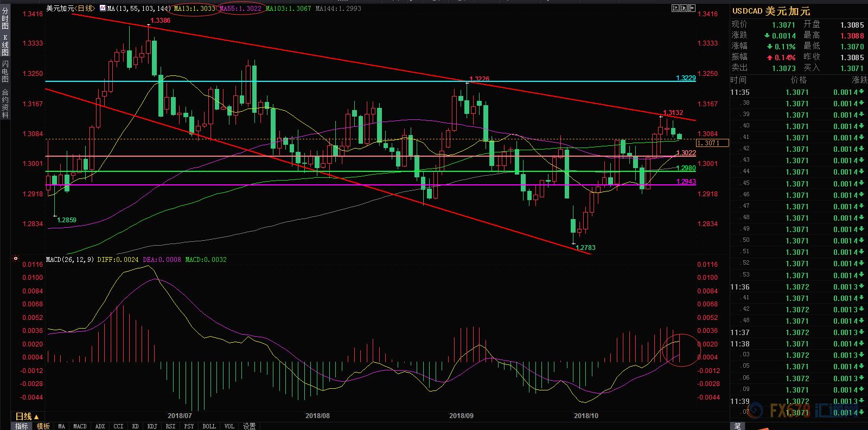Click the red MACD panel marker icon

[x=15, y=259]
